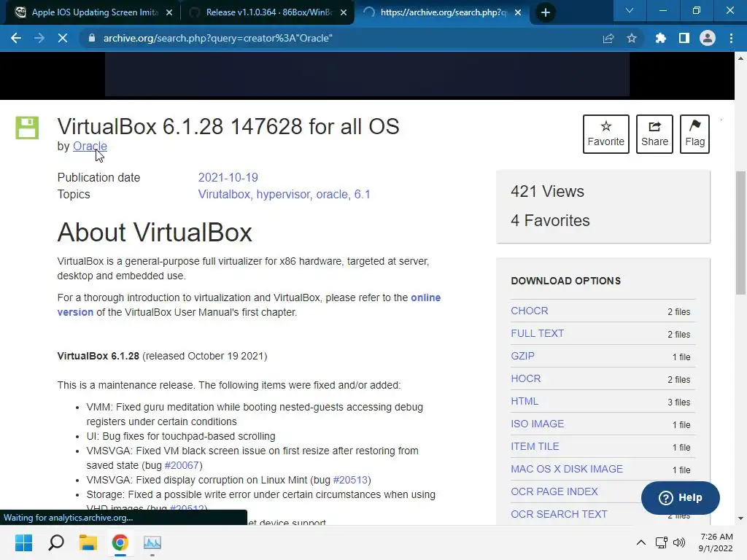Download the HOCR files
This screenshot has width=747, height=560.
(525, 378)
